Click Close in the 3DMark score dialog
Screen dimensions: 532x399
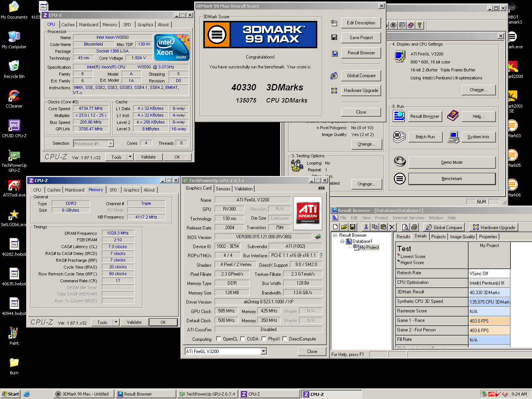click(x=361, y=112)
